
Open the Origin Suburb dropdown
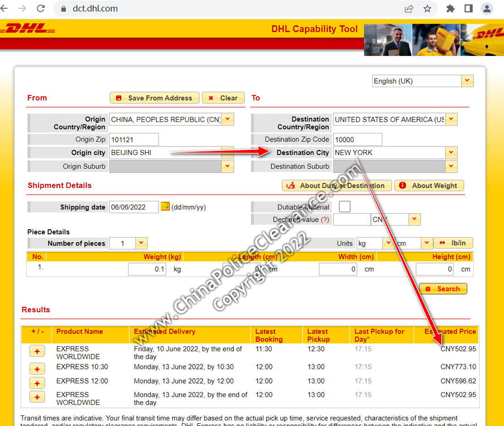[228, 166]
